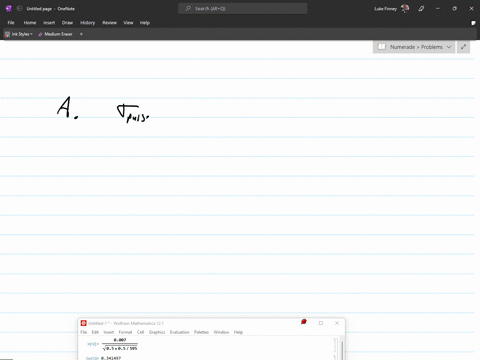Open the History tab
The image size is (480, 360).
pos(88,23)
